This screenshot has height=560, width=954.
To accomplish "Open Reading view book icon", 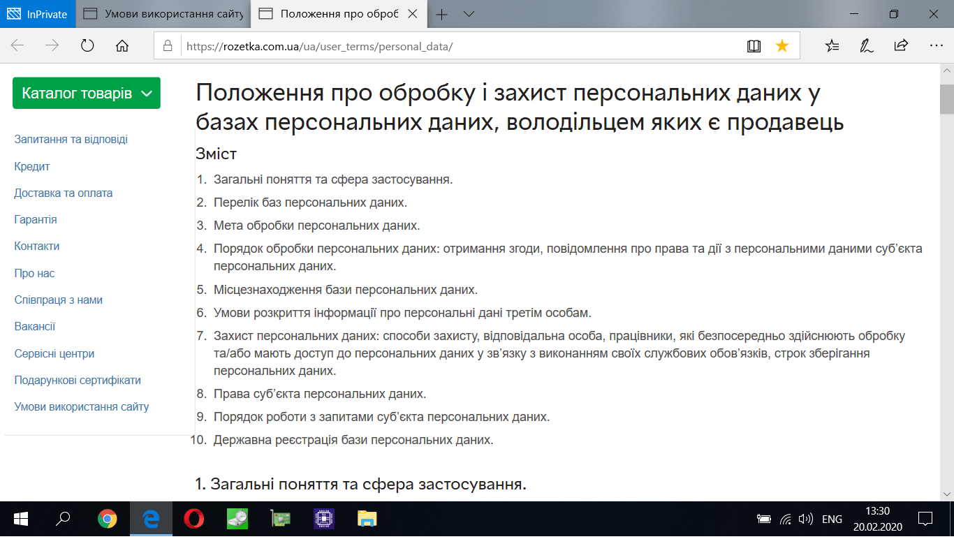I will (754, 46).
